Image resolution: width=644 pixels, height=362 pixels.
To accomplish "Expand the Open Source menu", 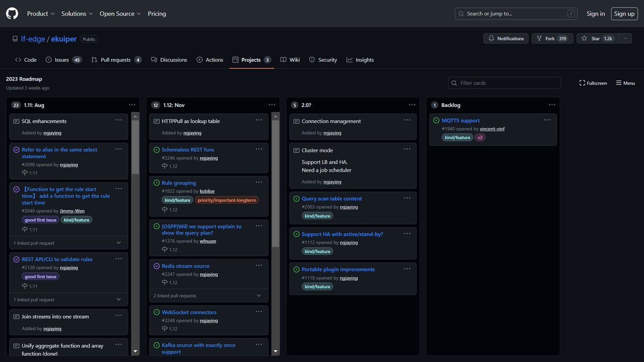I will [120, 13].
